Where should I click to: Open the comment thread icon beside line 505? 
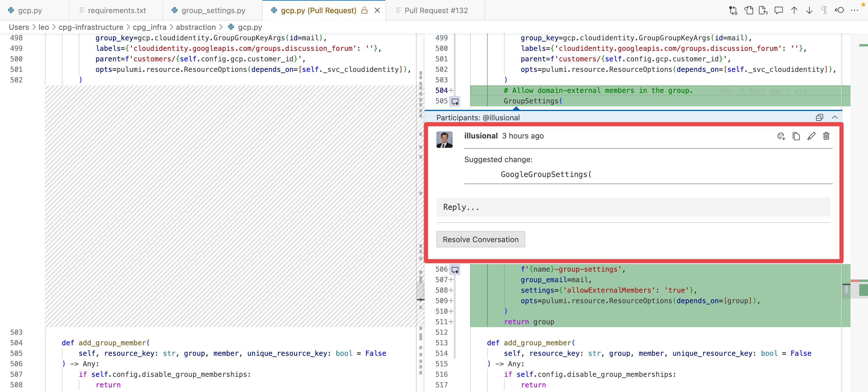[455, 101]
